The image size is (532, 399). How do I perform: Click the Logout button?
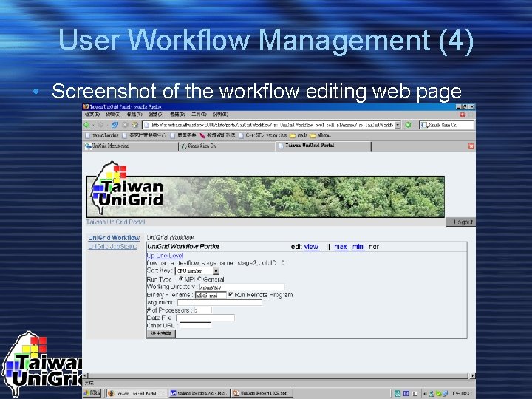[x=461, y=222]
